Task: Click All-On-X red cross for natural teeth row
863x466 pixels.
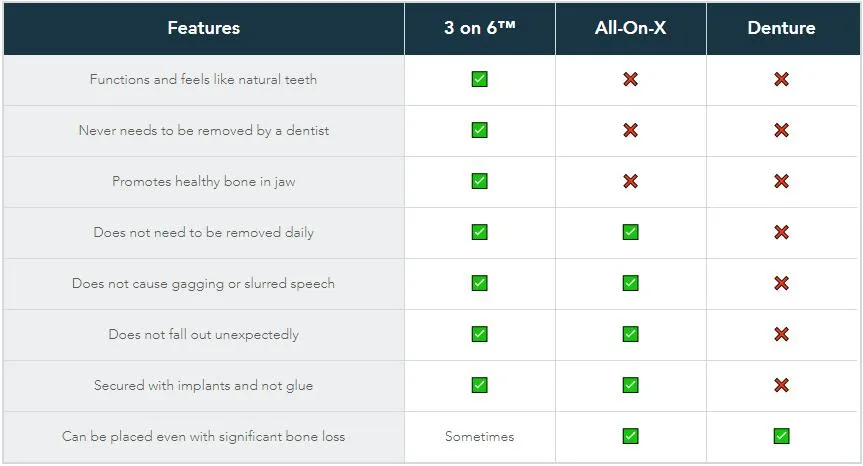Action: [x=630, y=79]
